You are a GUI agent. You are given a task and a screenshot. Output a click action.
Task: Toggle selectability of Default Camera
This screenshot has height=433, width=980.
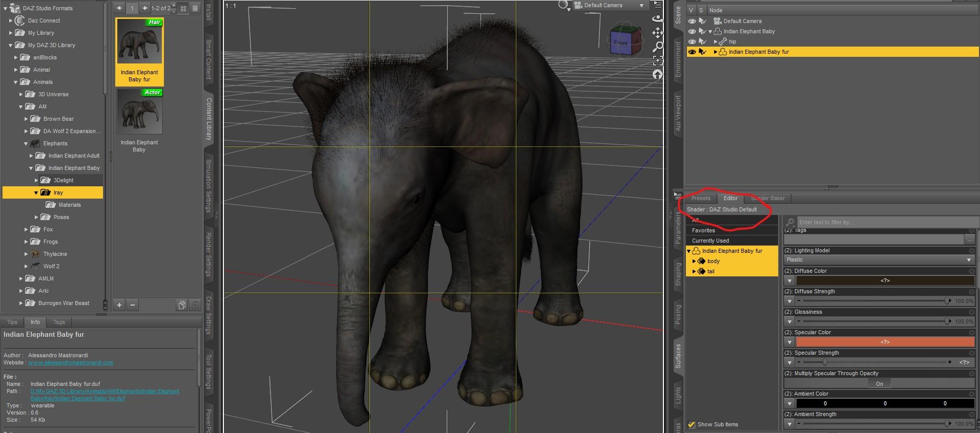(702, 21)
